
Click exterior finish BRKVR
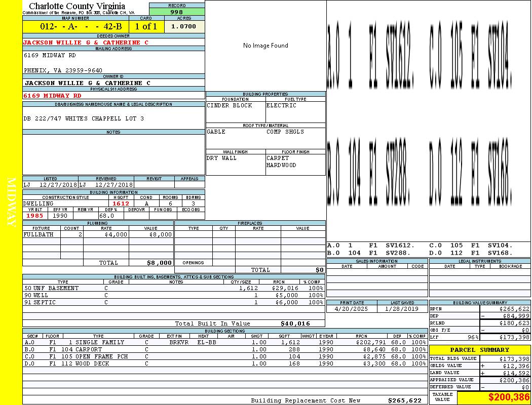pyautogui.click(x=179, y=343)
